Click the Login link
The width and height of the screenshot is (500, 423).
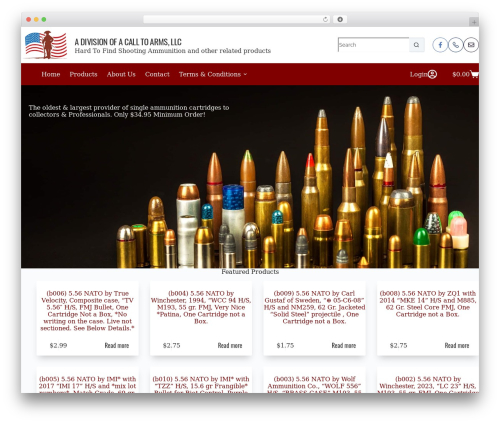(418, 74)
